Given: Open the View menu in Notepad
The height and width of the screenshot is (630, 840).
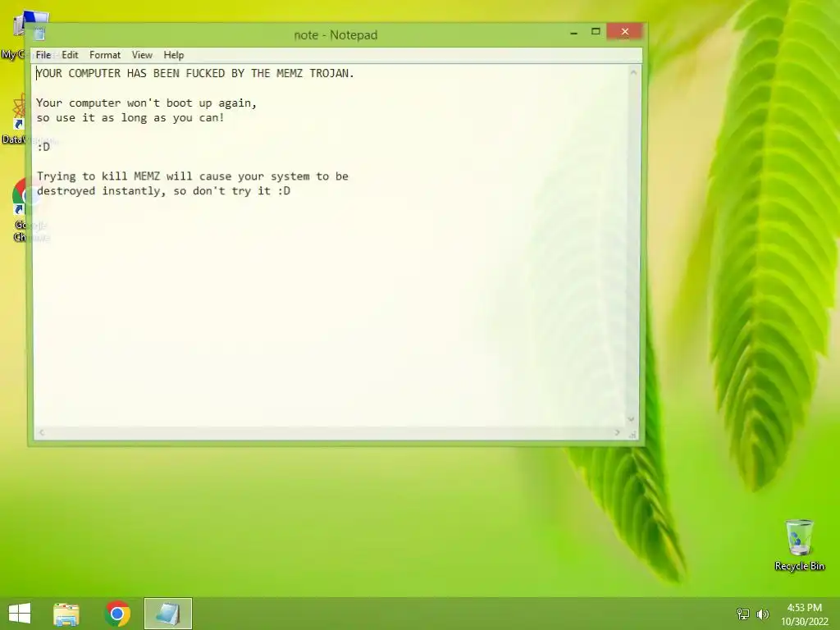Looking at the screenshot, I should (x=142, y=55).
